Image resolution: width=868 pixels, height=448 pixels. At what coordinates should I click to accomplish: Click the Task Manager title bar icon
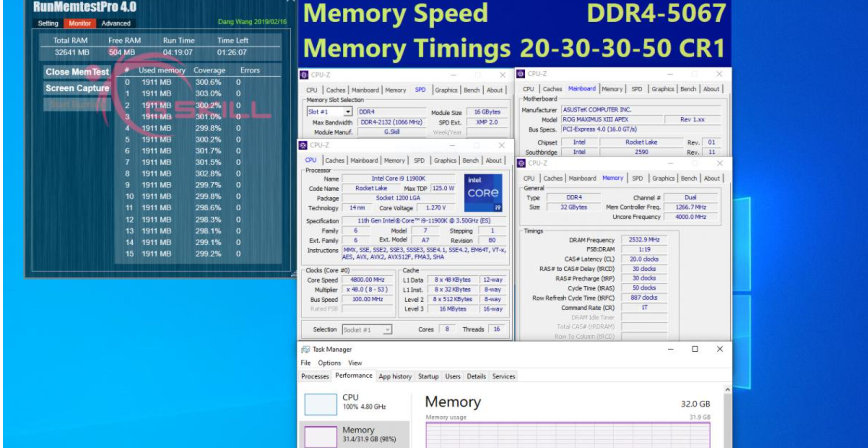coord(305,349)
